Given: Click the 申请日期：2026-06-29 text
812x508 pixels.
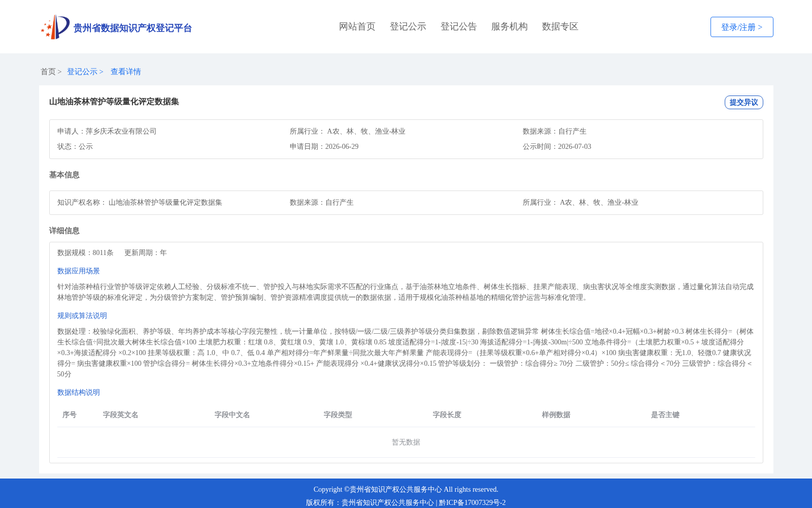Looking at the screenshot, I should pyautogui.click(x=324, y=146).
